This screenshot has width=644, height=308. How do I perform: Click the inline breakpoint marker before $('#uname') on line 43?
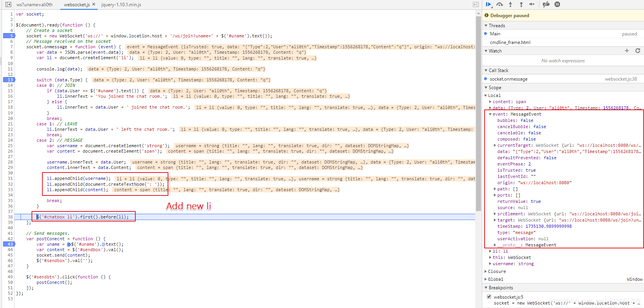(x=69, y=245)
